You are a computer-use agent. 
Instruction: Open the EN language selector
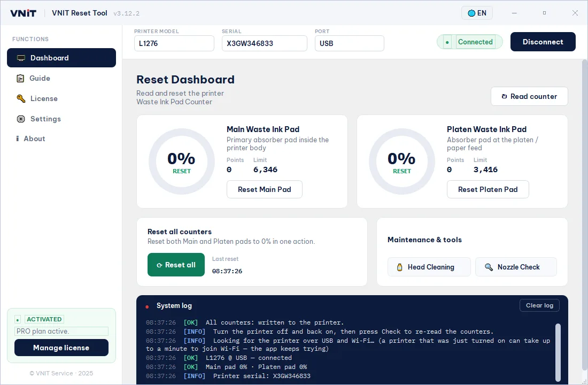tap(477, 13)
